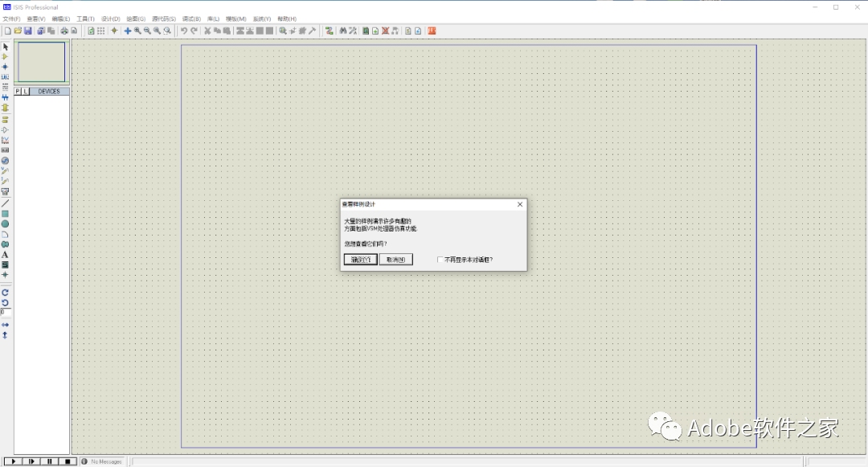The width and height of the screenshot is (868, 467).
Task: Open the 文件(F) menu
Action: (11, 18)
